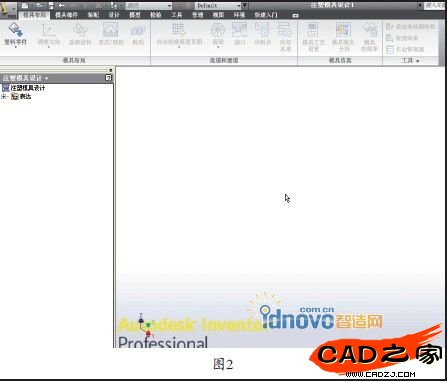The image size is (447, 382).
Task: Click the 浇口 (Gate) icon
Action: [x=239, y=34]
